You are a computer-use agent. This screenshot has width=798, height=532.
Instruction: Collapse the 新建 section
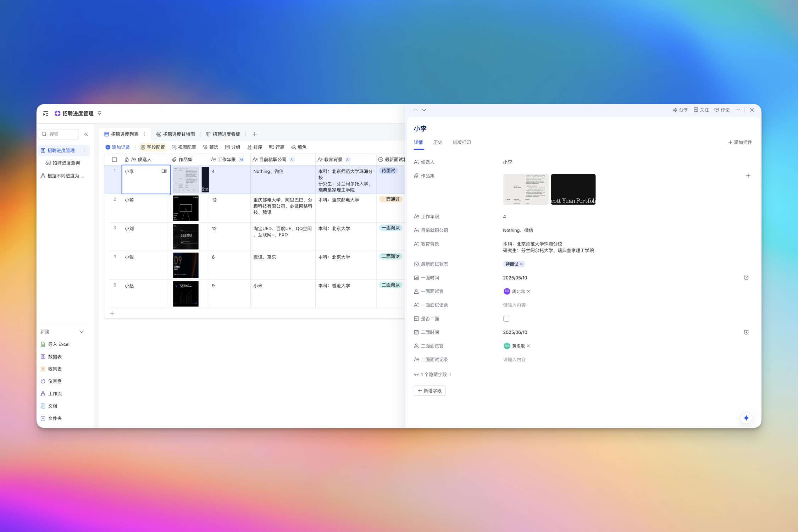pos(82,332)
